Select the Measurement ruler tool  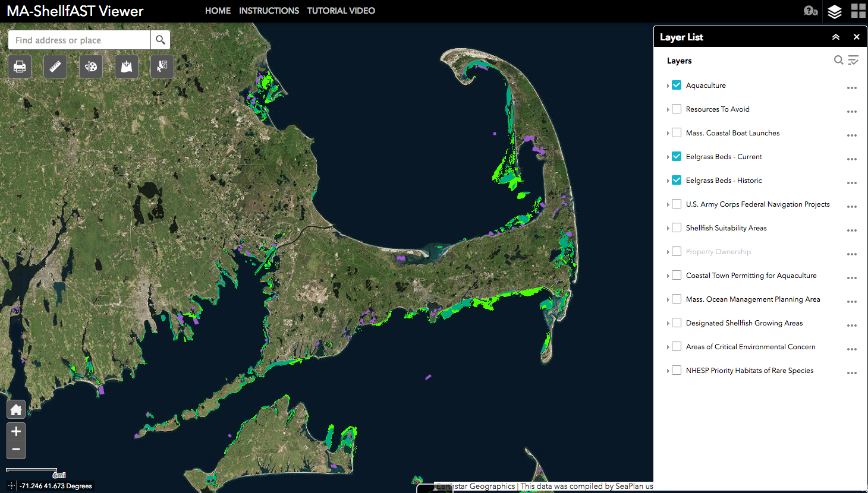(x=55, y=67)
